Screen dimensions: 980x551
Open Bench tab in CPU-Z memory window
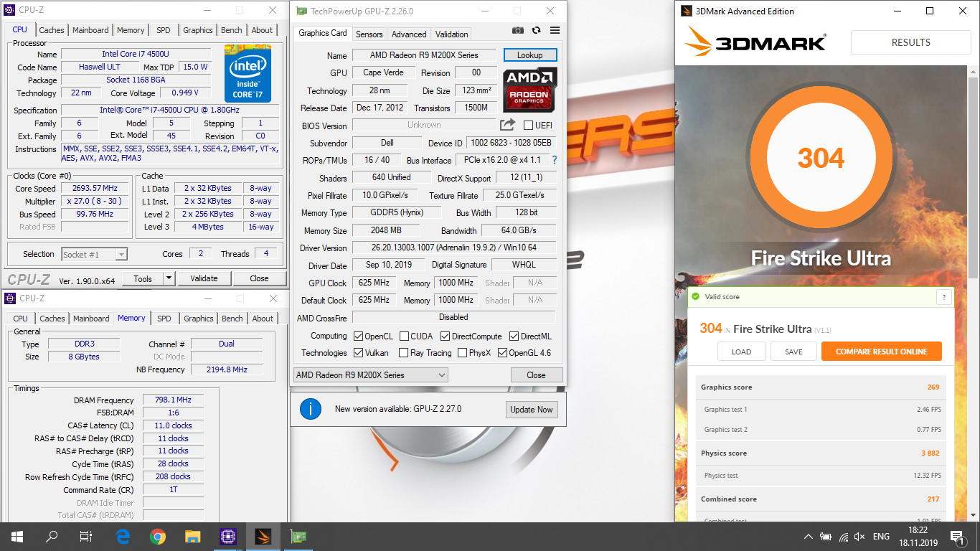click(x=232, y=319)
